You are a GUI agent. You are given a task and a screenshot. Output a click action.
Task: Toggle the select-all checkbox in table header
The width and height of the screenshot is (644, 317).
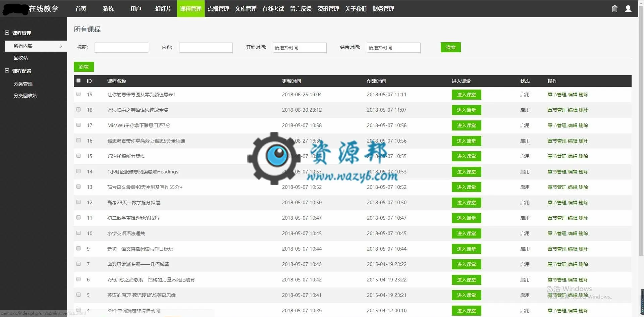point(78,81)
